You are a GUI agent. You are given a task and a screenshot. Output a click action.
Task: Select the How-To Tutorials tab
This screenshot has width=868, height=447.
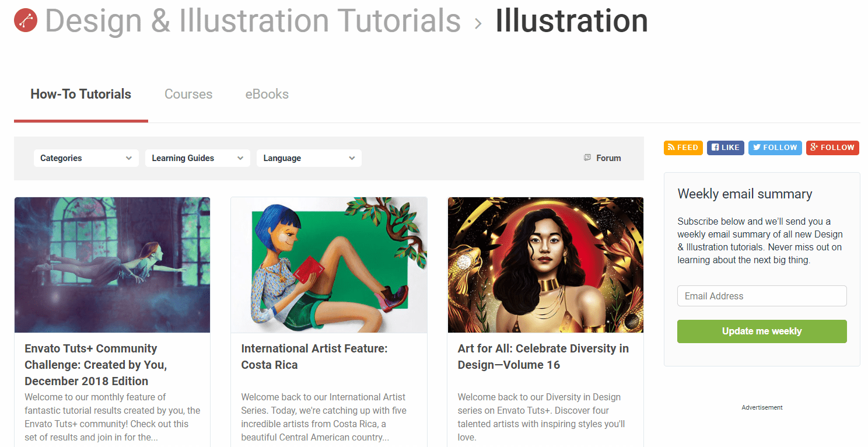click(x=81, y=94)
